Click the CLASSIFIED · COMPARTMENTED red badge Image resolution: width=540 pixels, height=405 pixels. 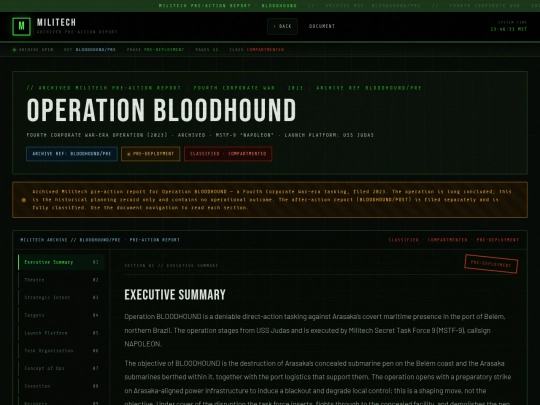[228, 154]
